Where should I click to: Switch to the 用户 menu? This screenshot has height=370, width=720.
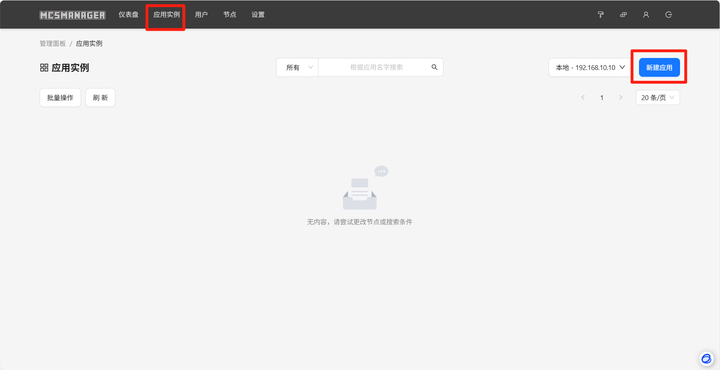click(201, 15)
